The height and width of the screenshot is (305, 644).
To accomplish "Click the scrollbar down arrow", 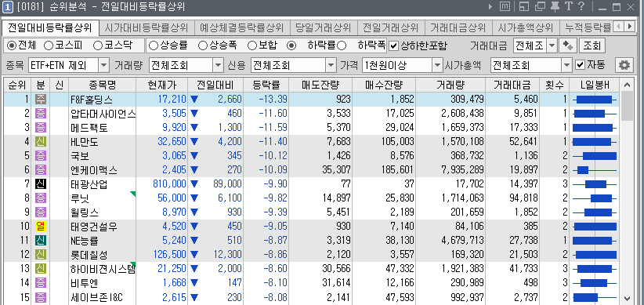I will pyautogui.click(x=627, y=298).
